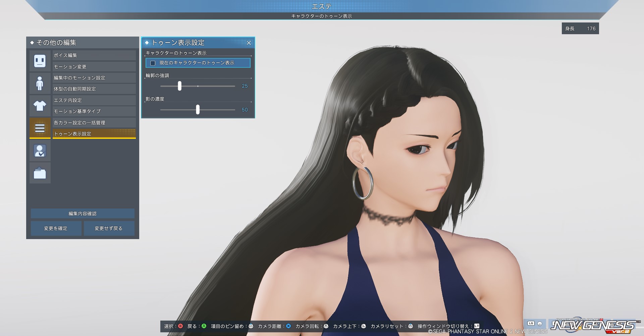This screenshot has height=336, width=644.
Task: Click the 編集内容確認 button
Action: tap(83, 214)
